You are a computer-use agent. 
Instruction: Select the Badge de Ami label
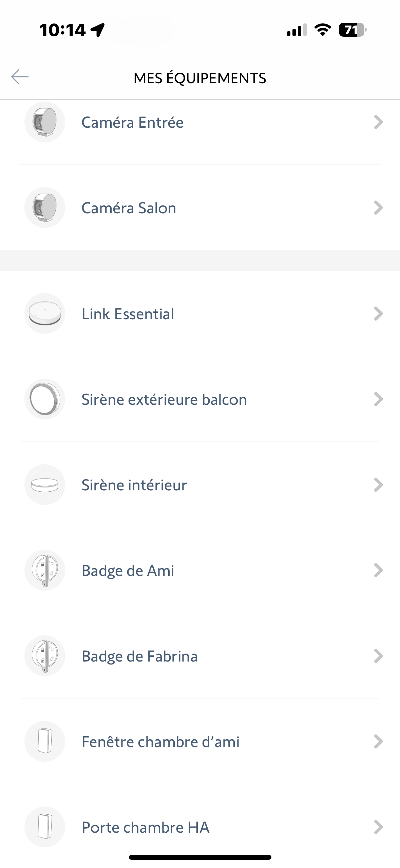point(128,571)
